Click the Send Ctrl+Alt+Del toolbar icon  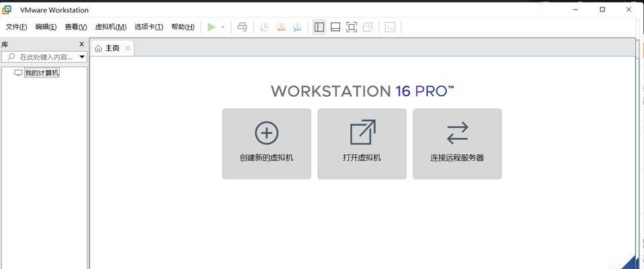[242, 27]
